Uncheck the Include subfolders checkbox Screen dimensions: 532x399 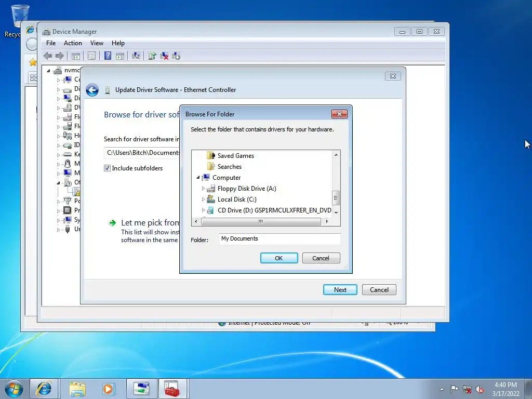point(107,168)
